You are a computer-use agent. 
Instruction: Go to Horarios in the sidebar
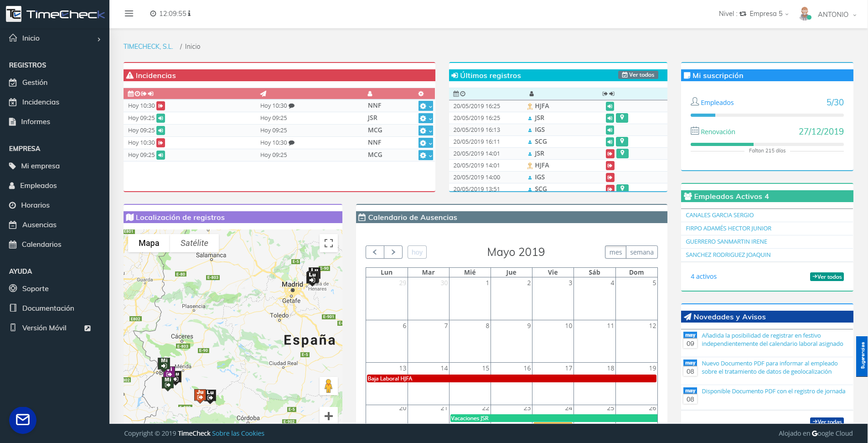coord(35,205)
